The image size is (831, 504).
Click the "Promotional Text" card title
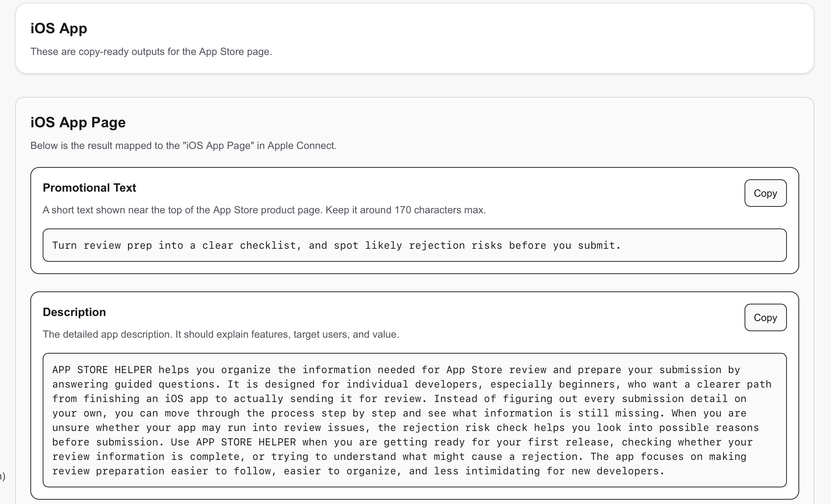[x=89, y=188]
